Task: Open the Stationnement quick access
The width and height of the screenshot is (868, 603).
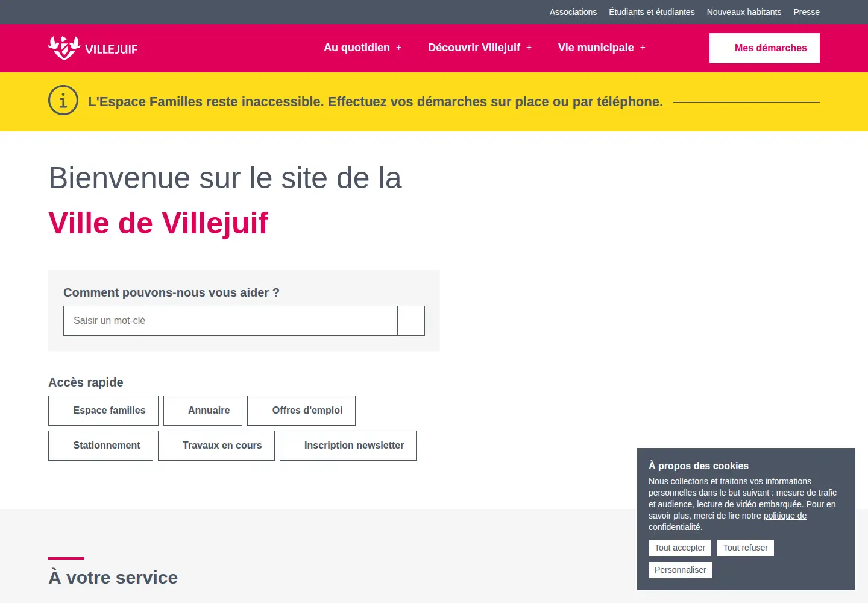Action: [x=101, y=446]
